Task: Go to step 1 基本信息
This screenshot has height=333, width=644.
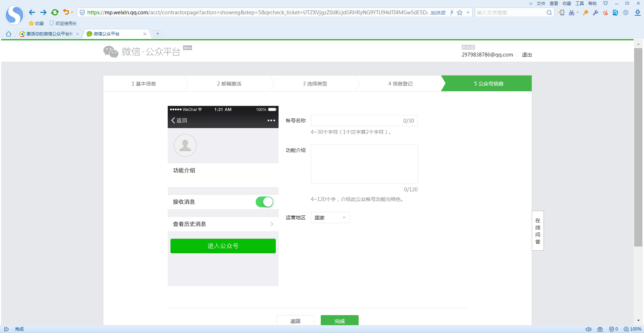Action: pos(144,83)
